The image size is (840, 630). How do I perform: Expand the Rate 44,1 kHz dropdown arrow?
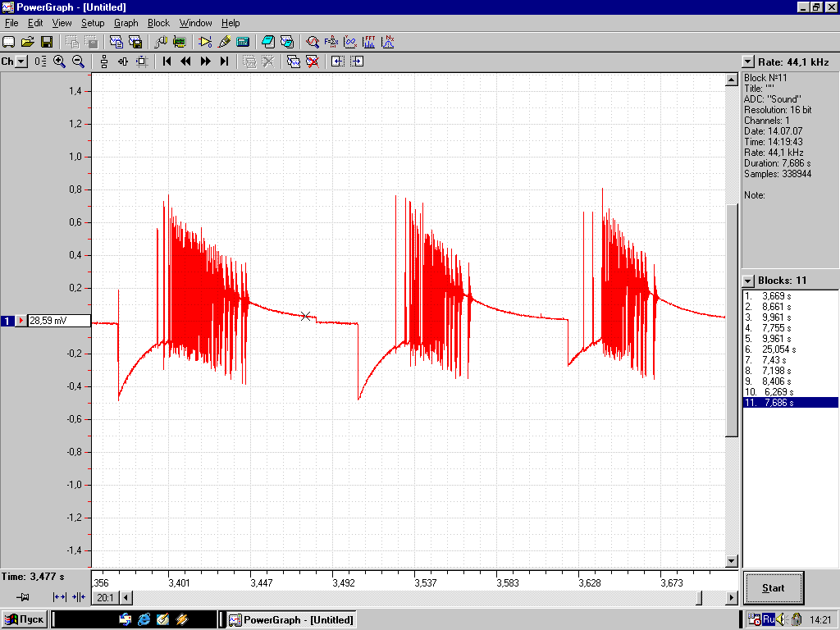tap(748, 62)
